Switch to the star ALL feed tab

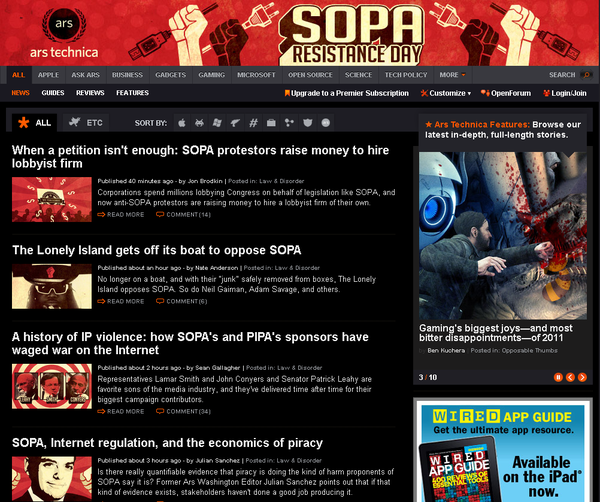click(34, 123)
